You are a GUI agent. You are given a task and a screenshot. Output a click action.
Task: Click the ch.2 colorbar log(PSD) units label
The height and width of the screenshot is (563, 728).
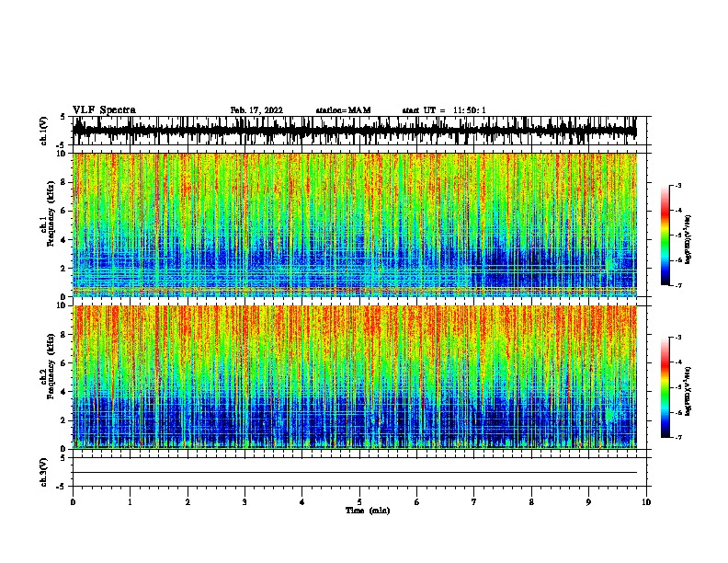[x=688, y=391]
